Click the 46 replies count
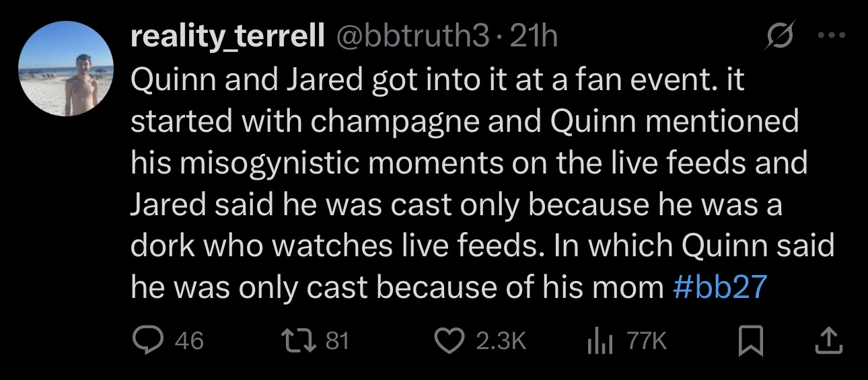 pos(189,341)
